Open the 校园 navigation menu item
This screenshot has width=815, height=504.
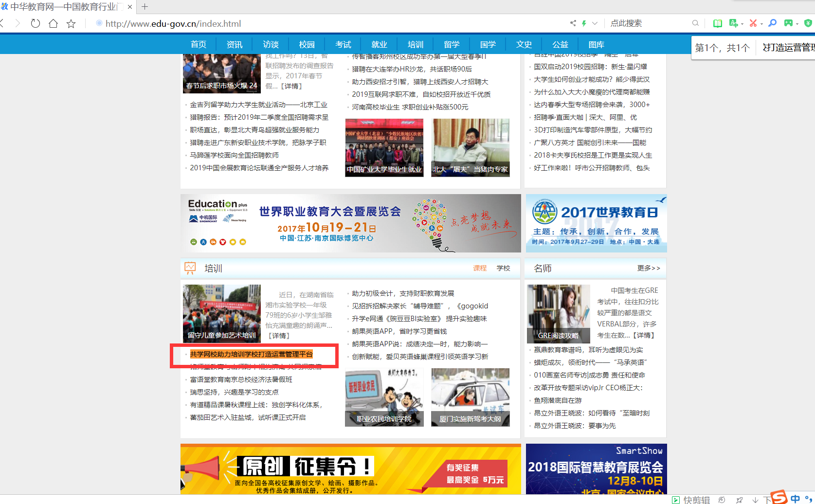[307, 44]
